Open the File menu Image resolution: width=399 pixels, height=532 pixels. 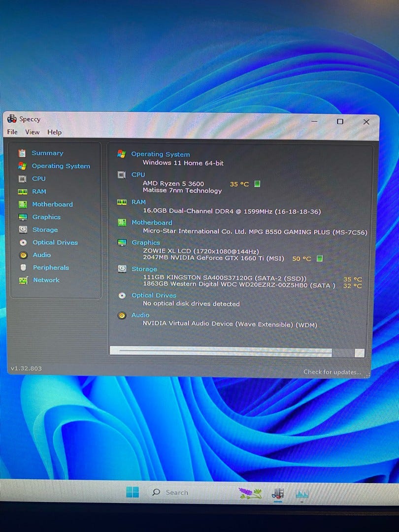(x=12, y=132)
